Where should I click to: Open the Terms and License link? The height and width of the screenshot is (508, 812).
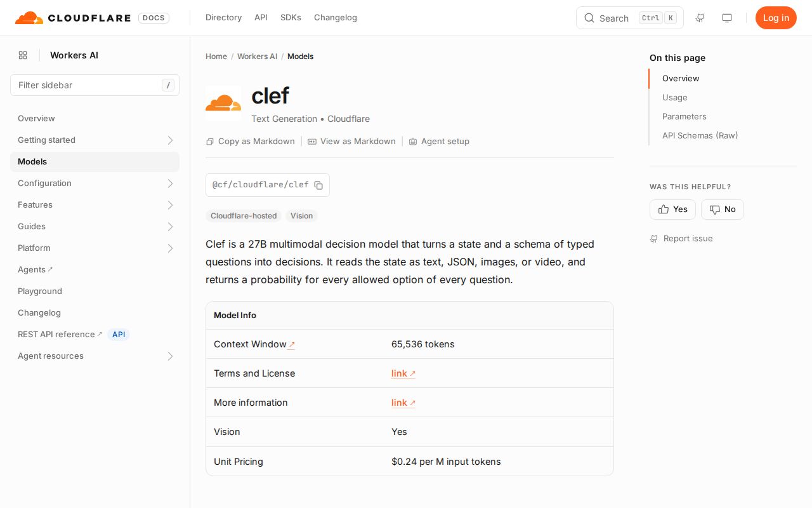pos(403,373)
